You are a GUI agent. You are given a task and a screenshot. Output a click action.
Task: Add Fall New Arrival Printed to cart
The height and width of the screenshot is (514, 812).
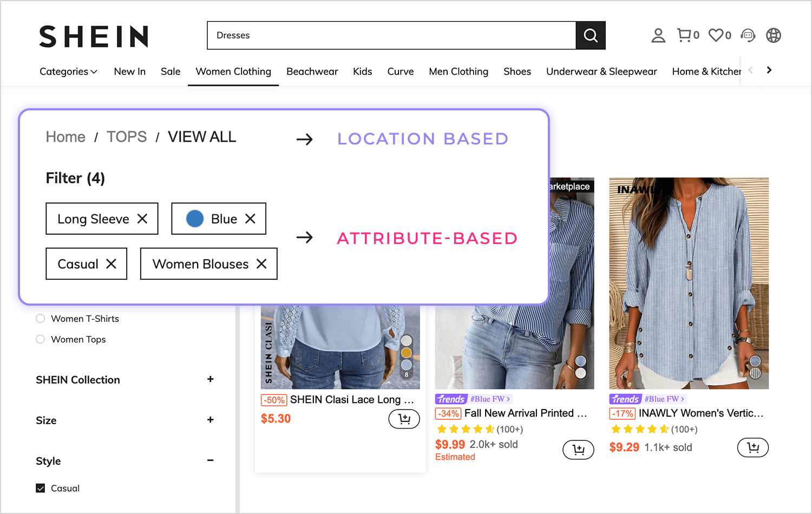point(578,450)
